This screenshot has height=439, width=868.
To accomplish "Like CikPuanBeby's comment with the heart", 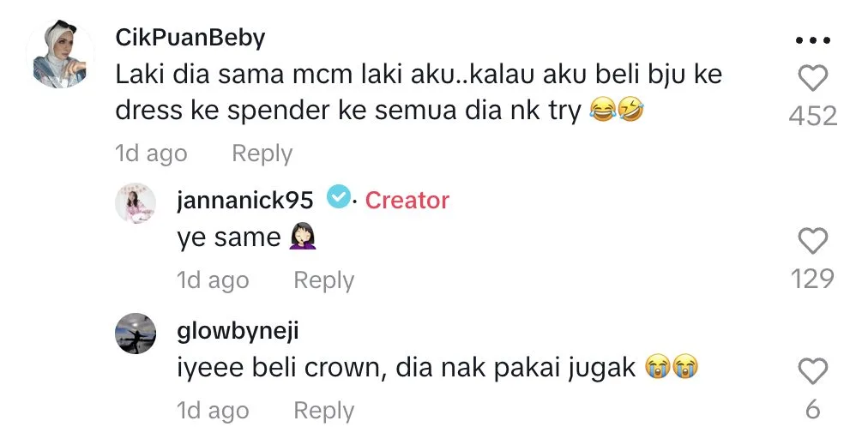I will tap(812, 80).
